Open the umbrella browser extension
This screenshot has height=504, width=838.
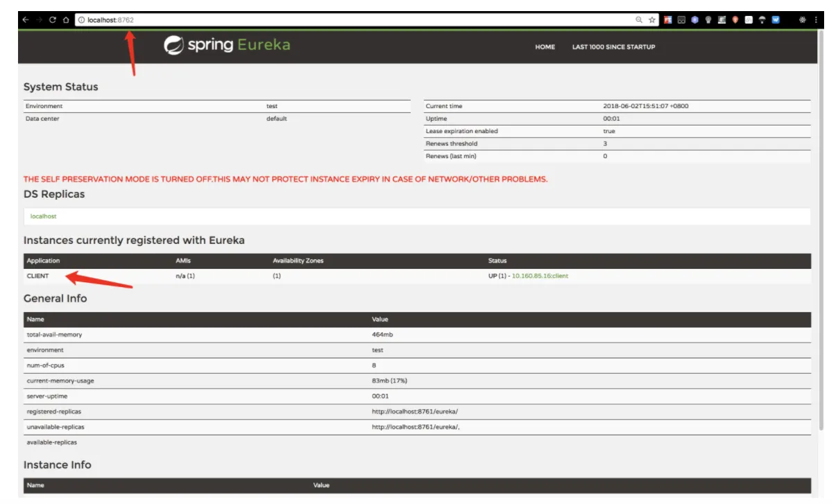[762, 20]
